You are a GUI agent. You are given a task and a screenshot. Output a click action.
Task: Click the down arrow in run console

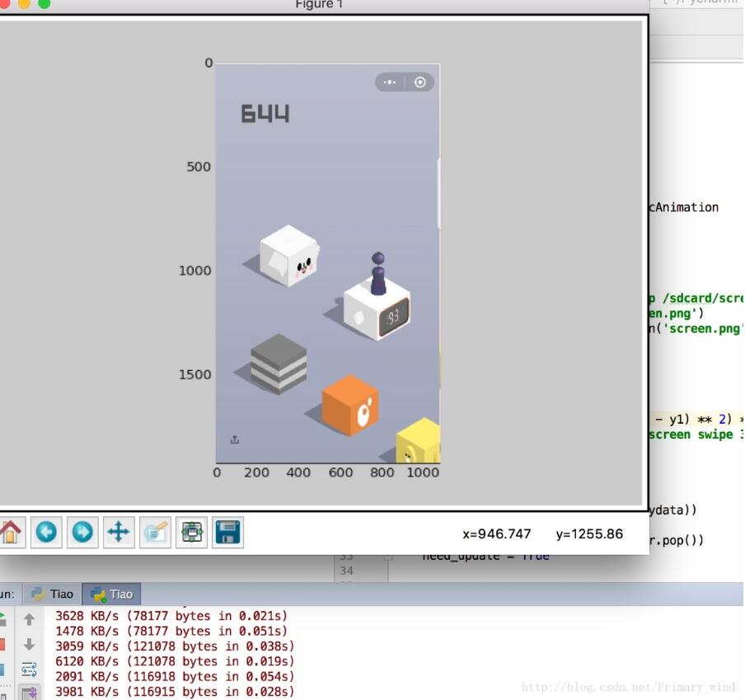pos(29,645)
